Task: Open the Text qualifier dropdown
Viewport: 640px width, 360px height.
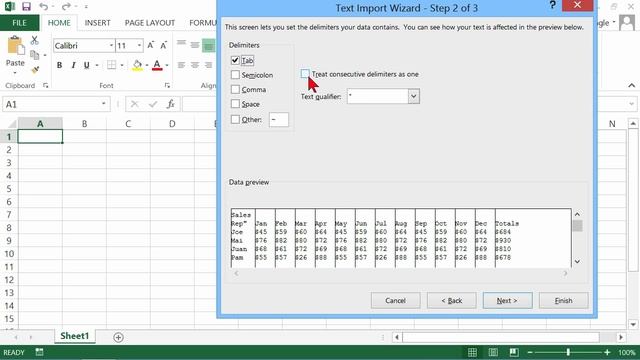Action: (x=413, y=96)
